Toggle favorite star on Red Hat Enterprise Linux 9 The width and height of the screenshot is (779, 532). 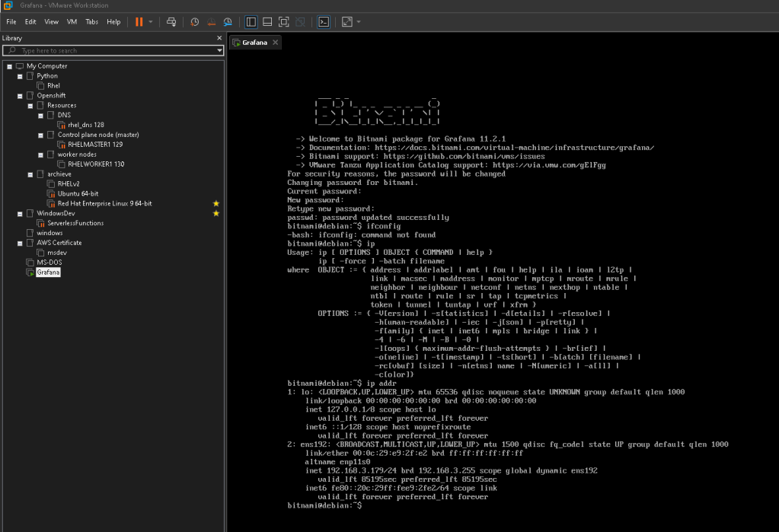216,204
